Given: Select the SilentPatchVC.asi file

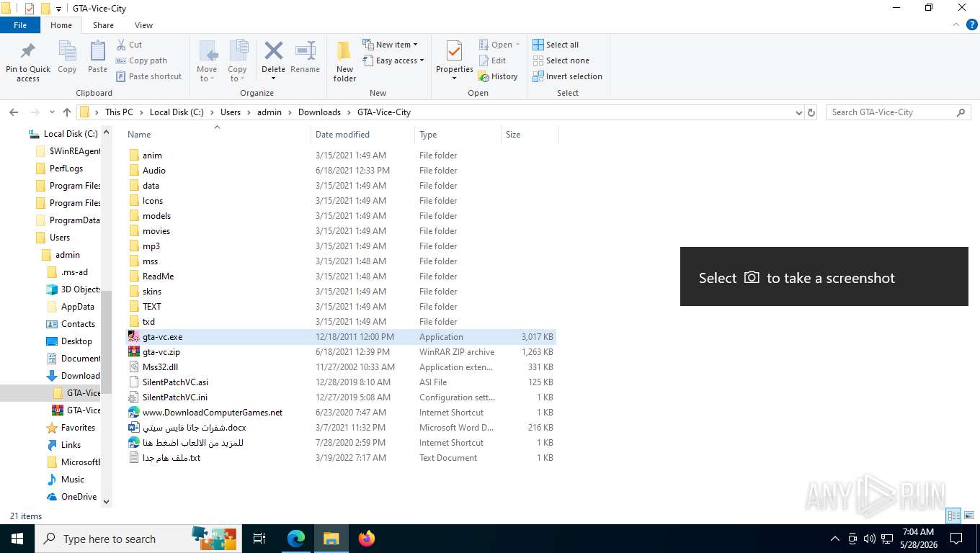Looking at the screenshot, I should tap(341, 382).
